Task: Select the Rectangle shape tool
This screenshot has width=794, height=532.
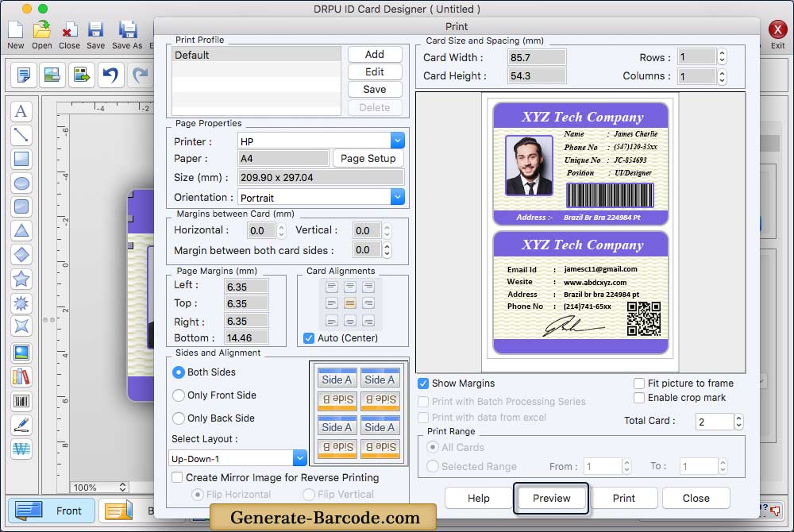Action: [21, 159]
